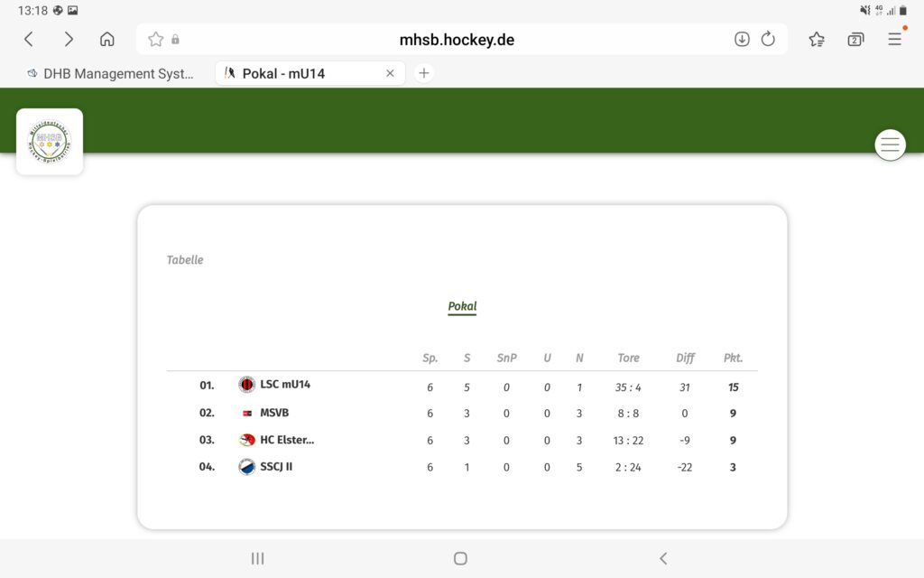Open the browser main menu

[x=894, y=39]
